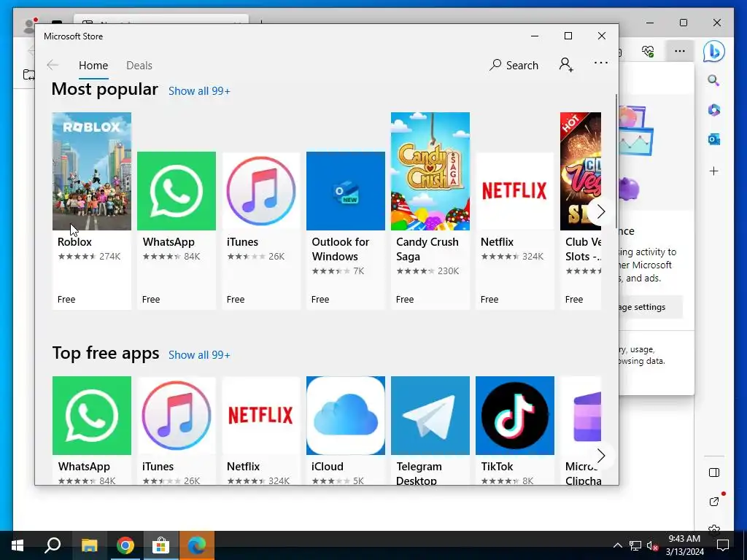Click Microsoft Store taskbar icon
The height and width of the screenshot is (560, 747).
point(160,545)
